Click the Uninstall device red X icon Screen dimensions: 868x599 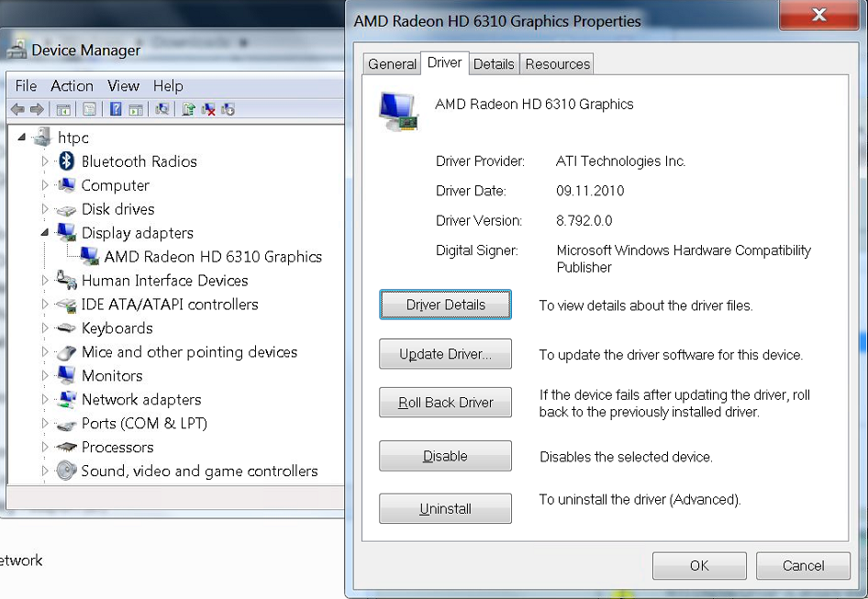pyautogui.click(x=208, y=109)
